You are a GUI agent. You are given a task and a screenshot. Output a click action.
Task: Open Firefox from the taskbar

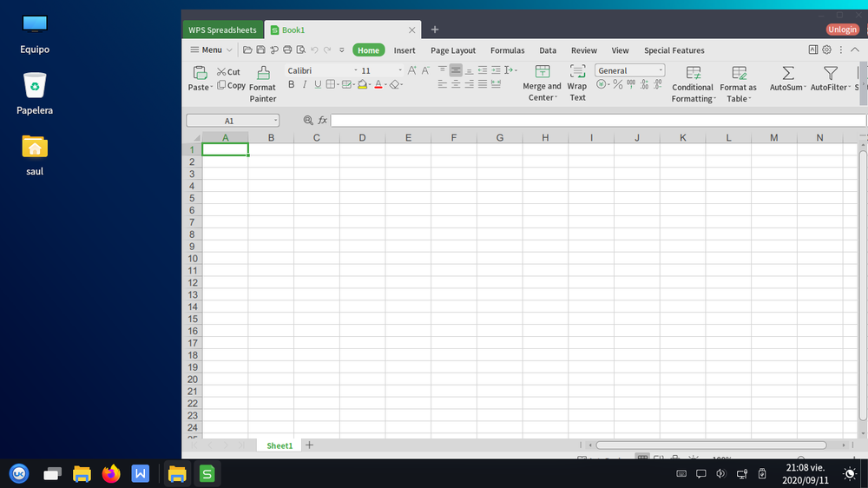pyautogui.click(x=110, y=473)
